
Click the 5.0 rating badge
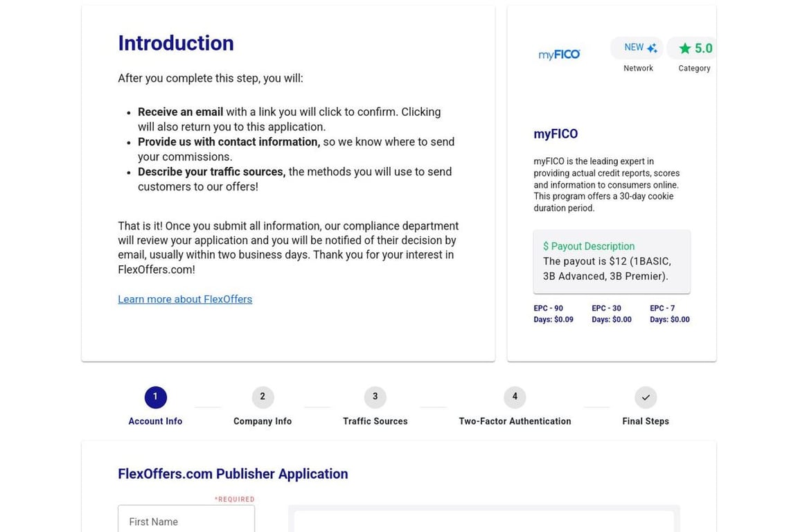click(692, 48)
